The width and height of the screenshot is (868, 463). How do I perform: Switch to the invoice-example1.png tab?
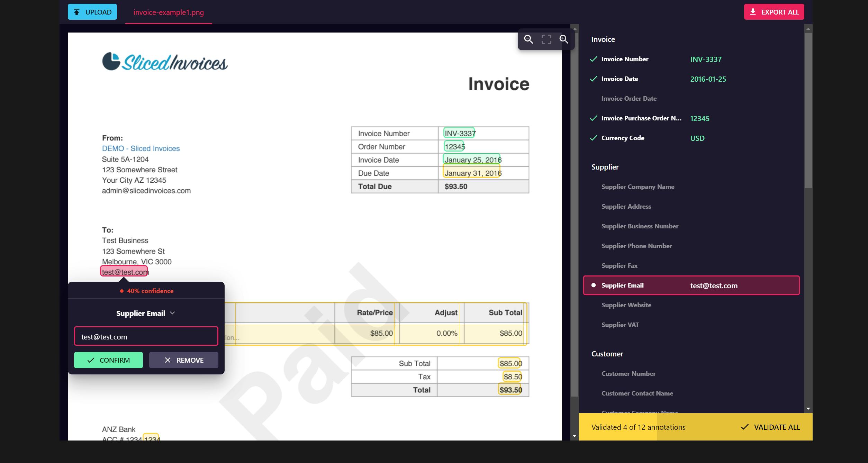click(169, 12)
